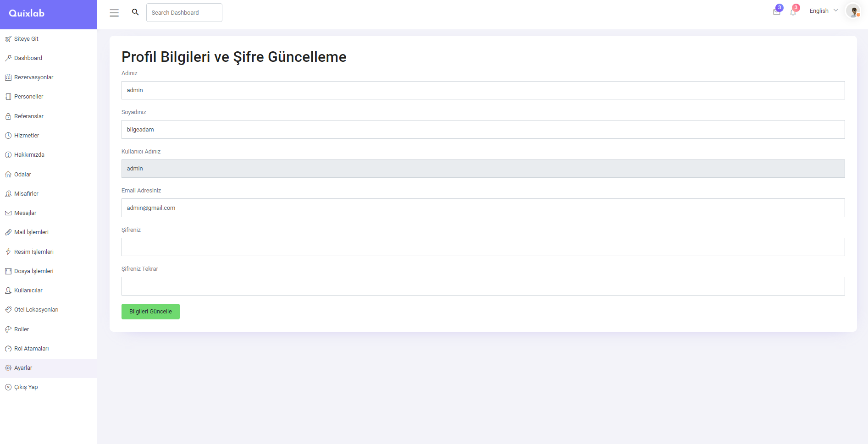Open Personeller menu item

(28, 97)
